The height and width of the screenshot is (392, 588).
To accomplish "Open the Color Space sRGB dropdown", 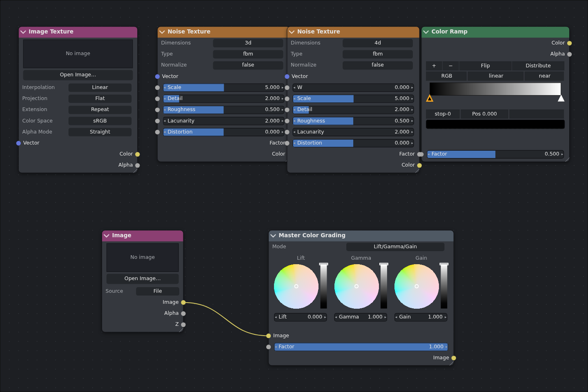I will point(100,121).
